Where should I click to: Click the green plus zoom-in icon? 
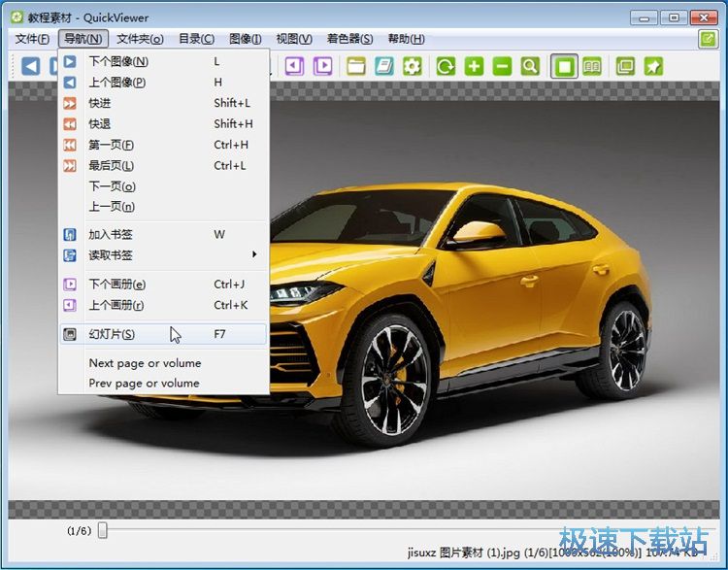[x=473, y=66]
